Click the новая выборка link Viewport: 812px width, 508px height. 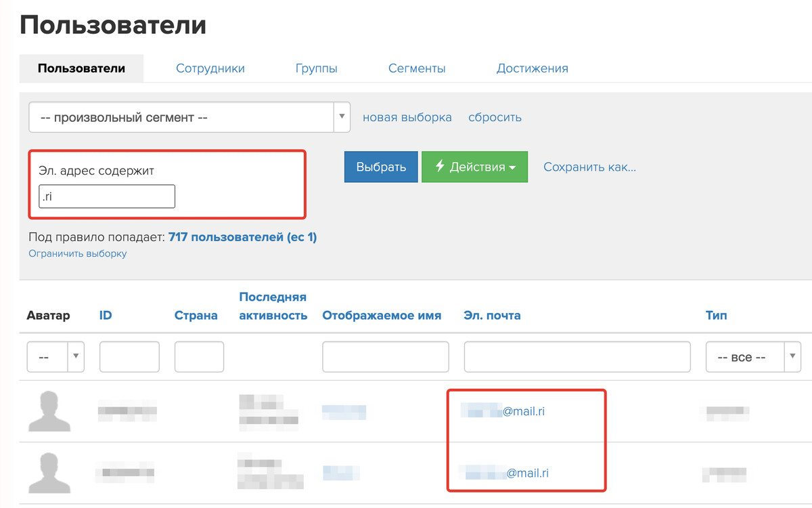tap(407, 117)
